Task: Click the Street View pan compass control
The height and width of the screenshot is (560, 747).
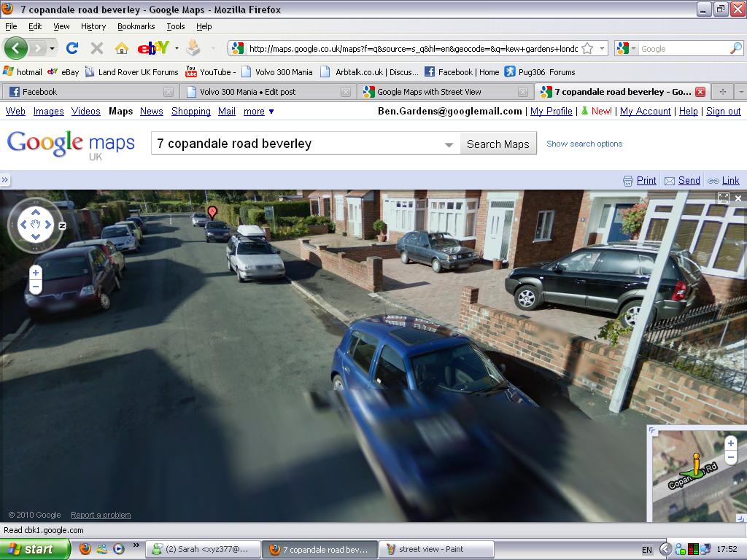Action: (x=35, y=225)
